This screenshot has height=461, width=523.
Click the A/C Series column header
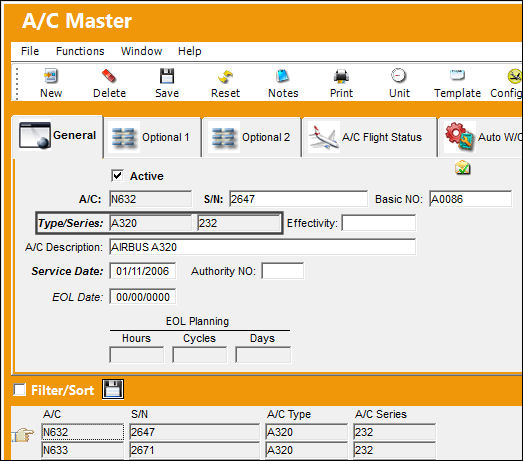pyautogui.click(x=381, y=414)
